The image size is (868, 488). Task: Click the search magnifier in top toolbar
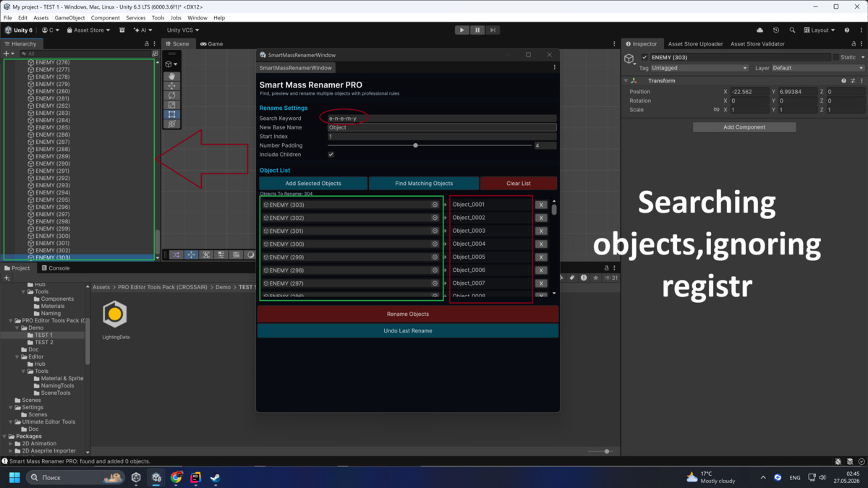click(792, 30)
